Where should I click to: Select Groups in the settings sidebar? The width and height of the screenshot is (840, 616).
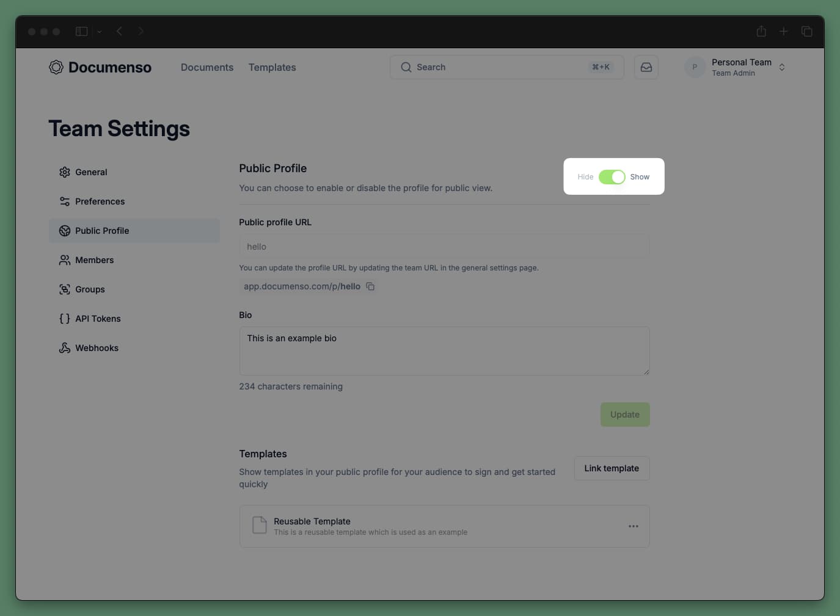tap(89, 289)
